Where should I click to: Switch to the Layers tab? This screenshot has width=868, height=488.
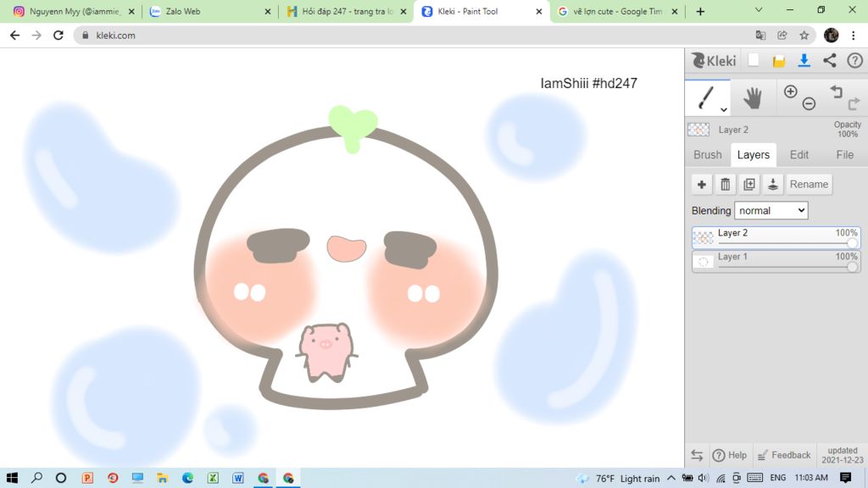point(754,155)
